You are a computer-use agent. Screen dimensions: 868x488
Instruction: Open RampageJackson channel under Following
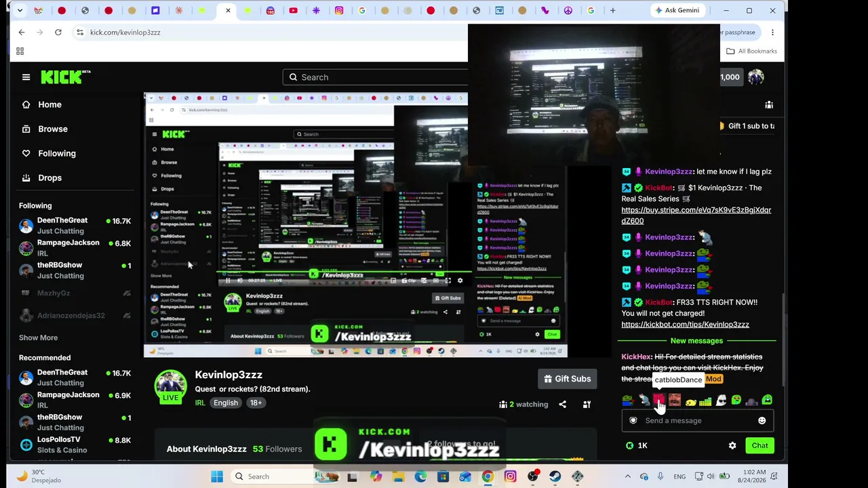tap(75, 248)
